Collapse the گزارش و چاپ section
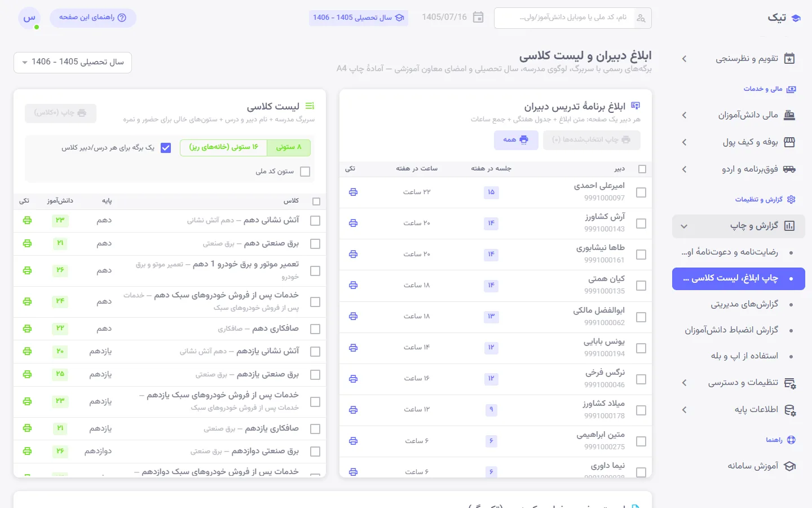Screen dimensions: 812x508 pos(739,226)
